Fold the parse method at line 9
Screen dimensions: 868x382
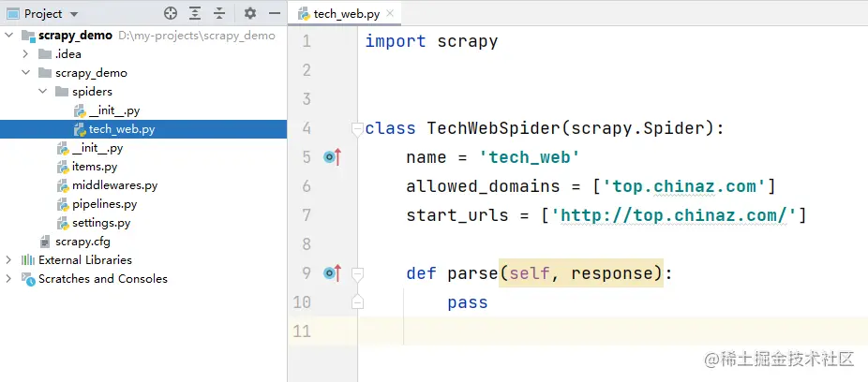[x=358, y=273]
